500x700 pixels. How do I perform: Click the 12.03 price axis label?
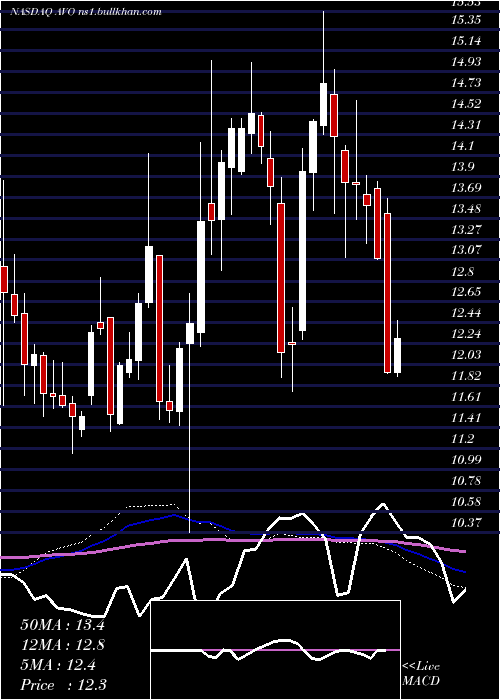tap(466, 355)
